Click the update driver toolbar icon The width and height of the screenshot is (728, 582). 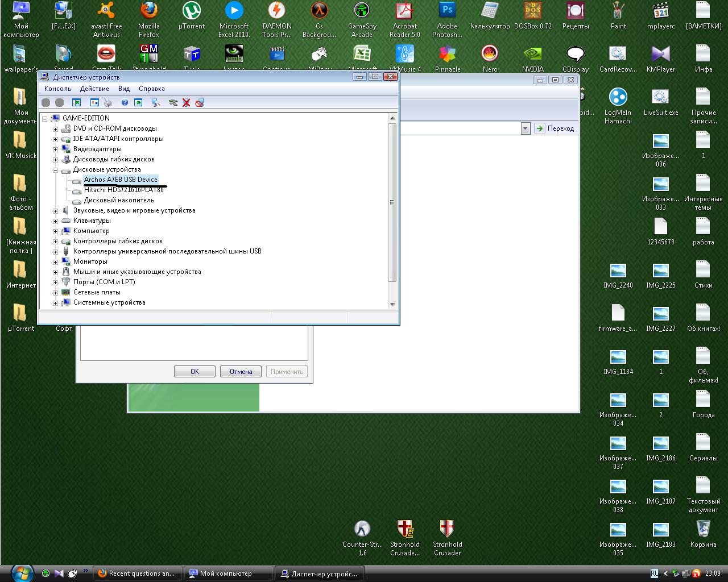(x=173, y=103)
